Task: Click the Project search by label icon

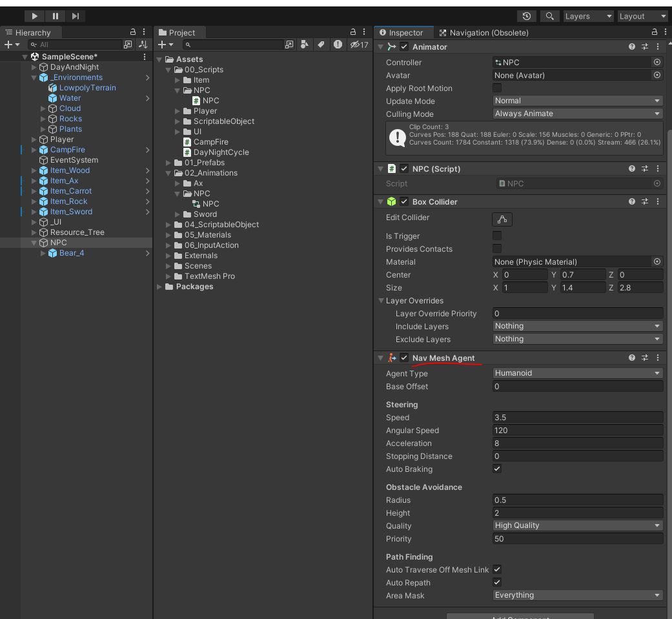Action: pos(321,45)
